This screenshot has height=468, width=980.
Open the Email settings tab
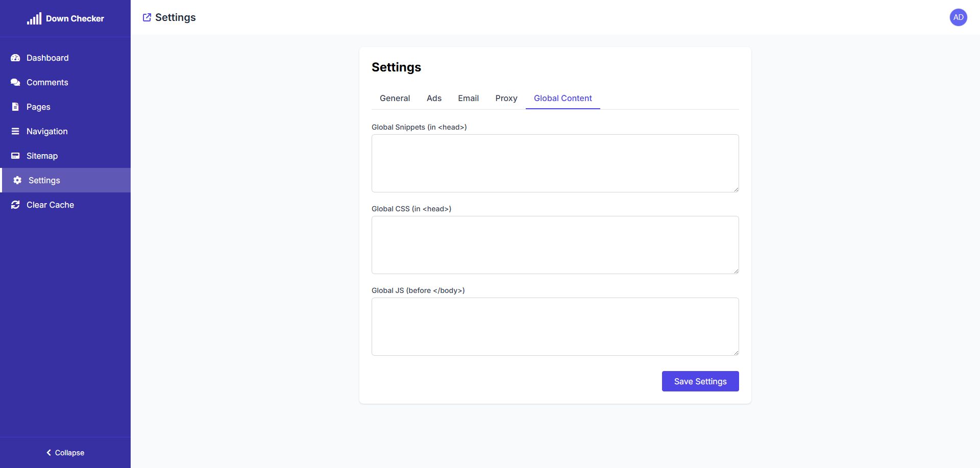click(x=468, y=98)
